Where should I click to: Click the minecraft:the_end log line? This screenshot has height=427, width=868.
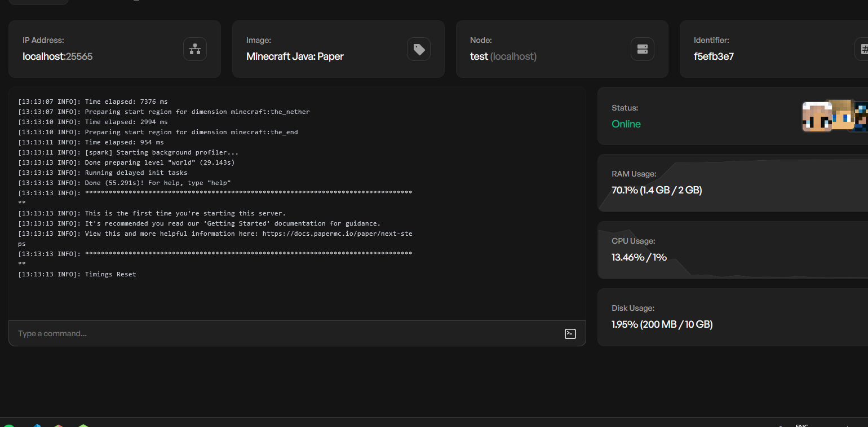(x=158, y=132)
